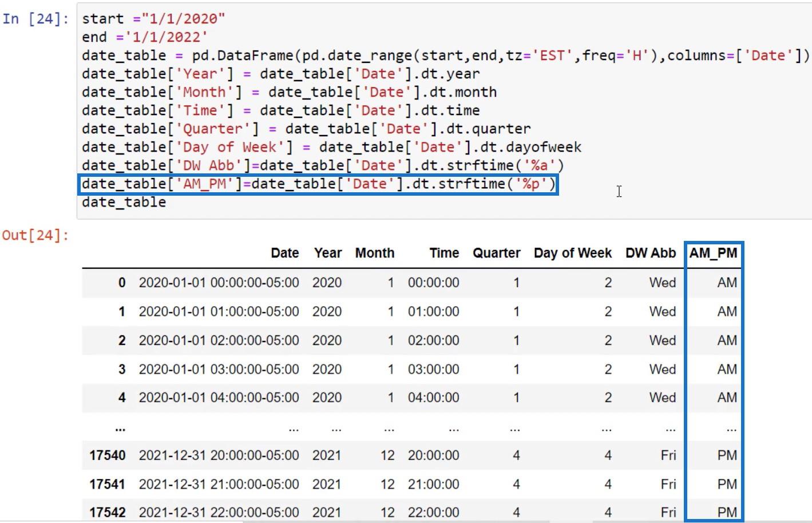Click row index 1
Viewport: 812px width, 523px height.
(x=122, y=312)
